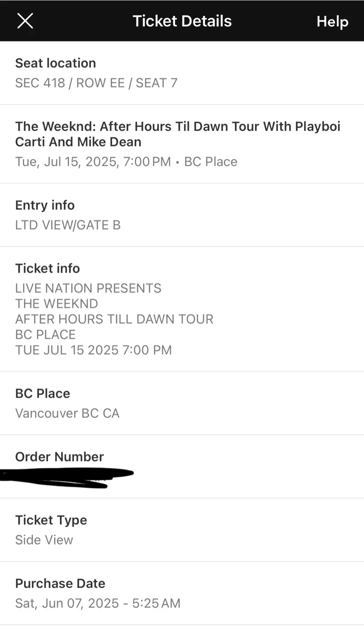Select LIVE NATION PRESENTS line
The width and height of the screenshot is (364, 635).
[x=88, y=288]
